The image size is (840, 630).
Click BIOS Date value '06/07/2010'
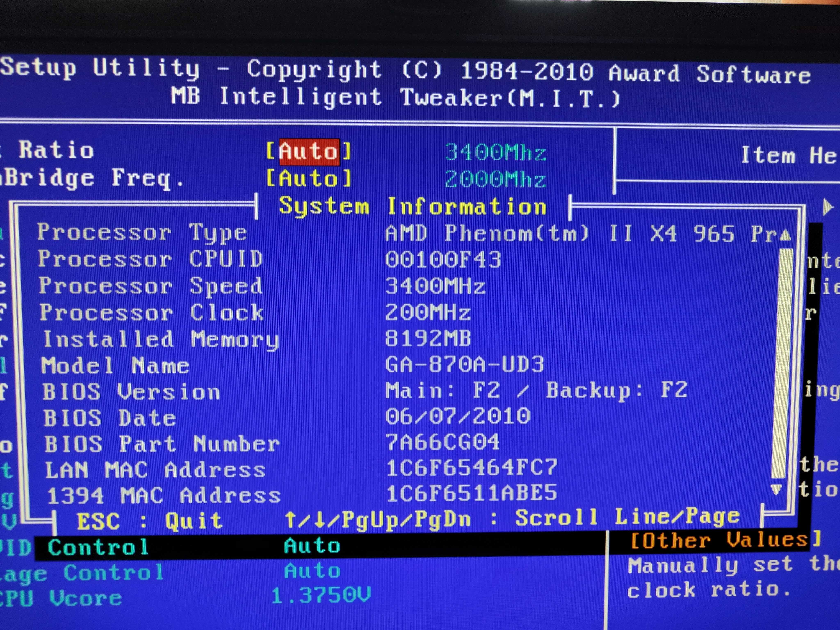click(458, 416)
